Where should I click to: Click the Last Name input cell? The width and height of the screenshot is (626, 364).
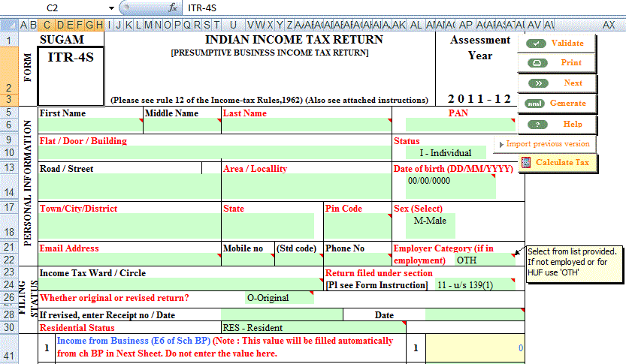click(x=306, y=125)
